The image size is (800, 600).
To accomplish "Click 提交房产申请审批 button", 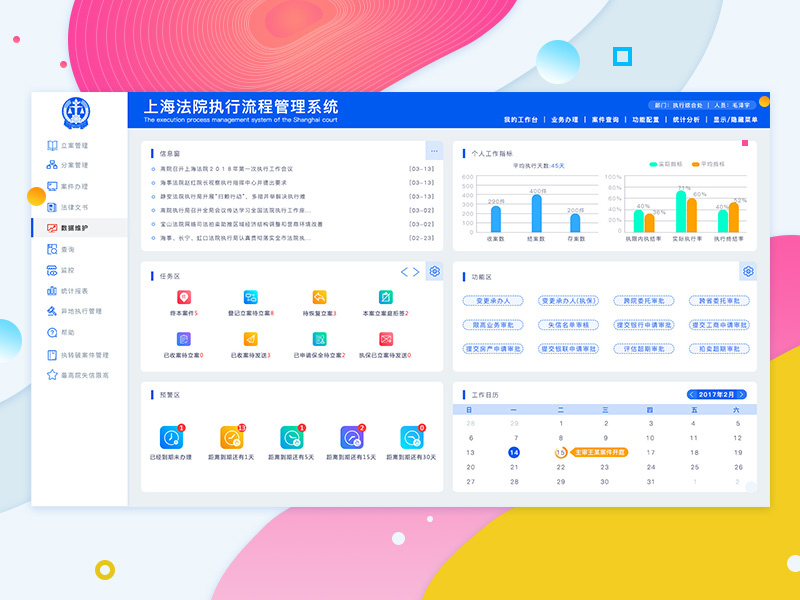I will pyautogui.click(x=493, y=349).
